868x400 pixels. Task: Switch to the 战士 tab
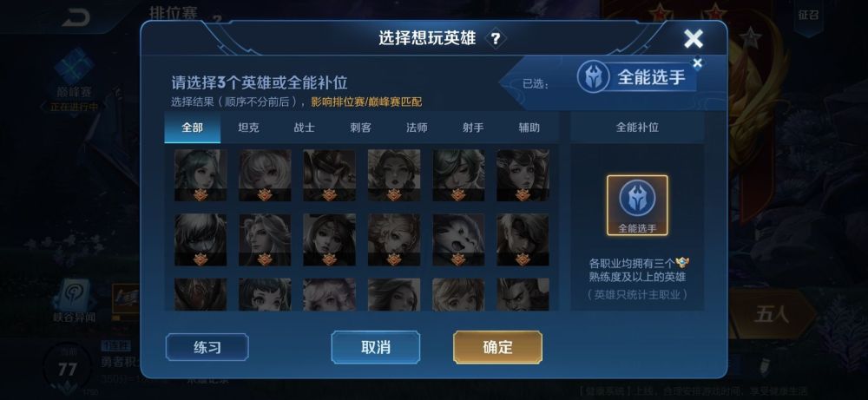pos(305,128)
